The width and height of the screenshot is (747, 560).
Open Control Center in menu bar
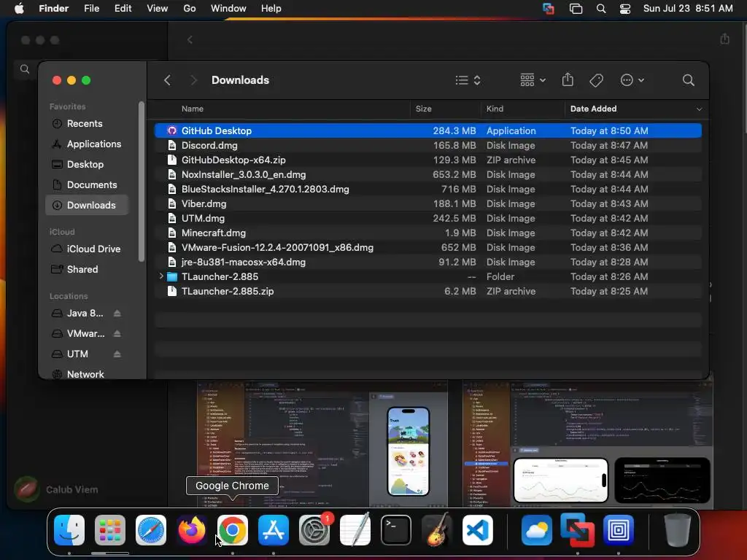pos(625,9)
